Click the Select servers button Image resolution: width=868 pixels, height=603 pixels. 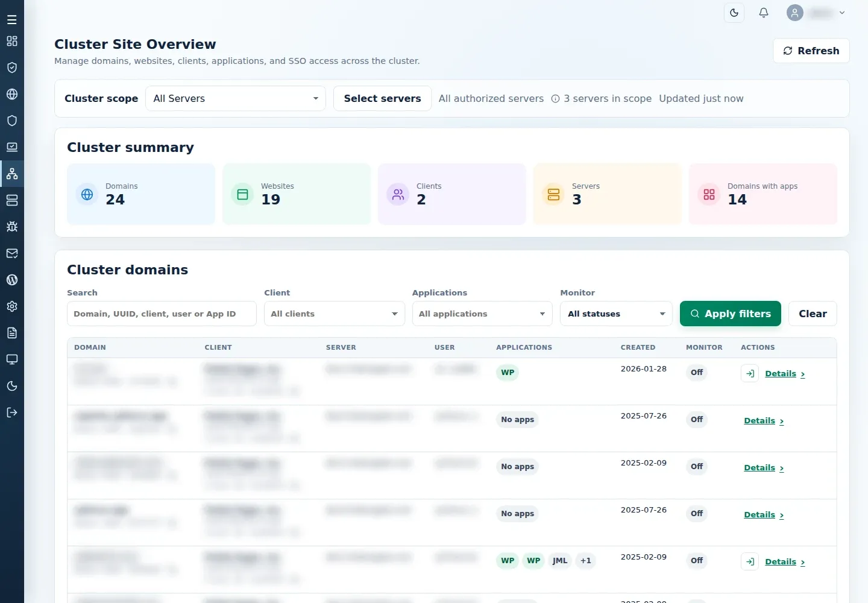pos(383,98)
